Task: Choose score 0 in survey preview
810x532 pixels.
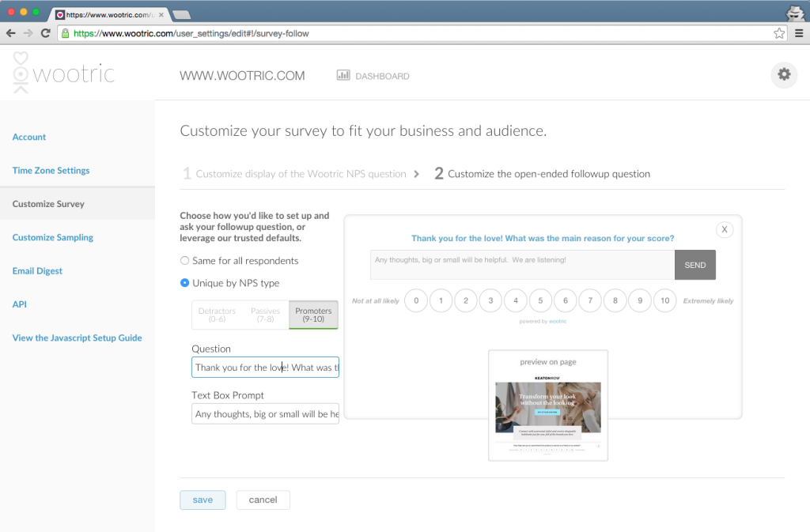Action: click(416, 301)
